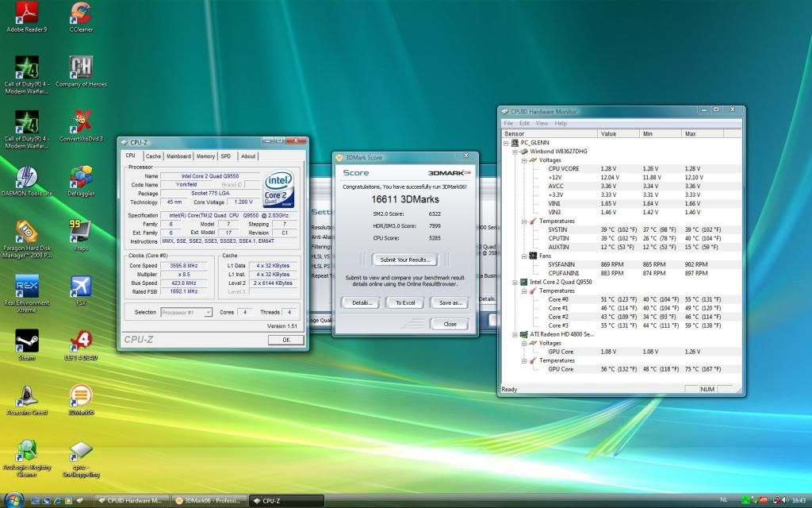Collapse the ATI Radeon HD 4800 node

click(515, 334)
